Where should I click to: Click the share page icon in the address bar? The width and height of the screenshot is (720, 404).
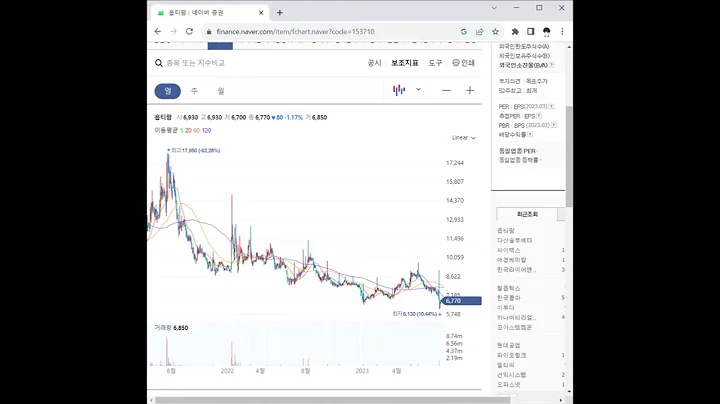point(479,32)
